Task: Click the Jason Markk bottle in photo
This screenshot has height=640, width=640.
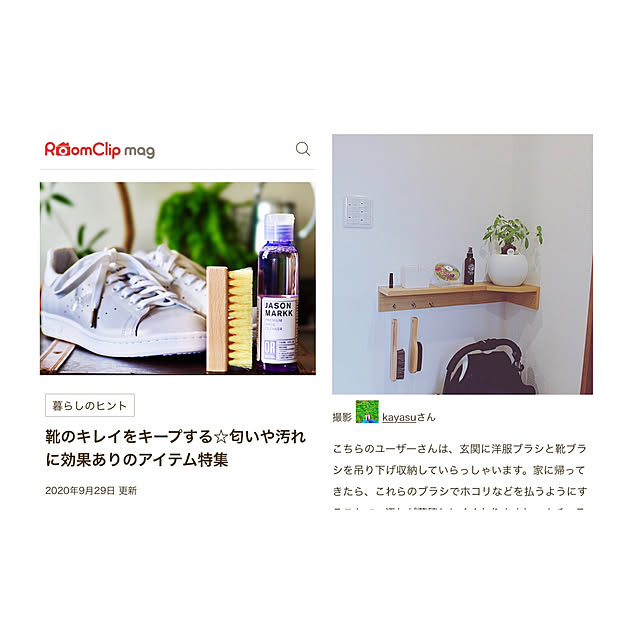Action: click(x=278, y=293)
